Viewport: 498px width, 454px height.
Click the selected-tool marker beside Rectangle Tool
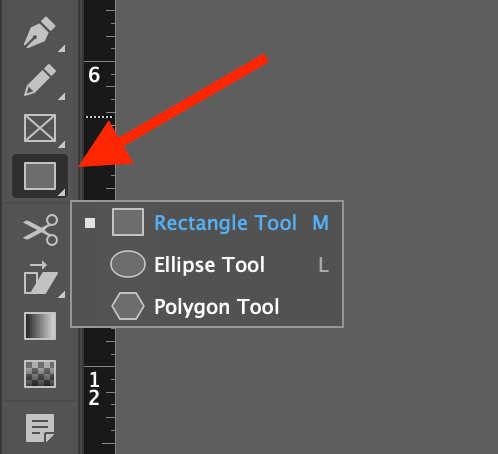tap(90, 223)
